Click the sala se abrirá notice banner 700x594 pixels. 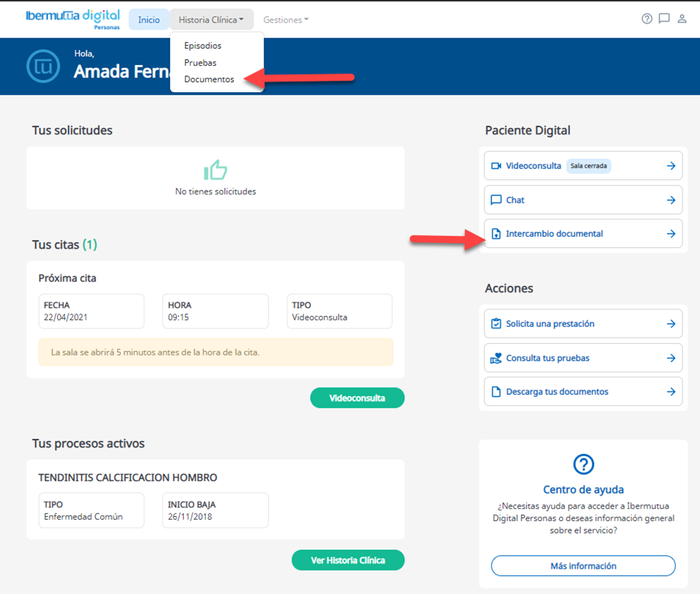[216, 352]
